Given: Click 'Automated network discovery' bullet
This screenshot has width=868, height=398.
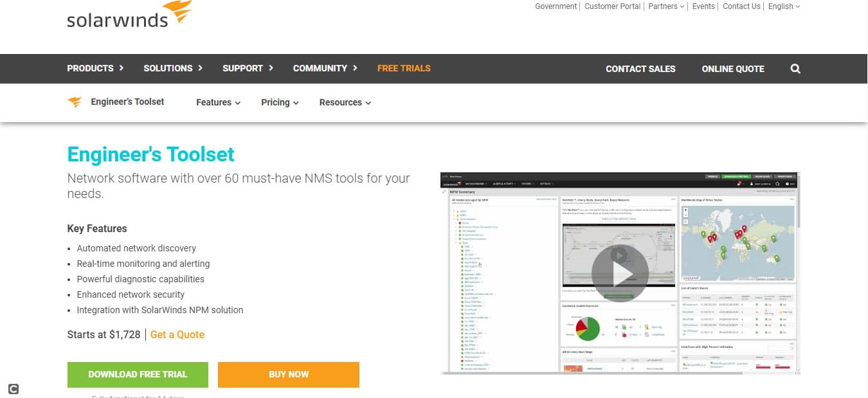Looking at the screenshot, I should pyautogui.click(x=136, y=248).
